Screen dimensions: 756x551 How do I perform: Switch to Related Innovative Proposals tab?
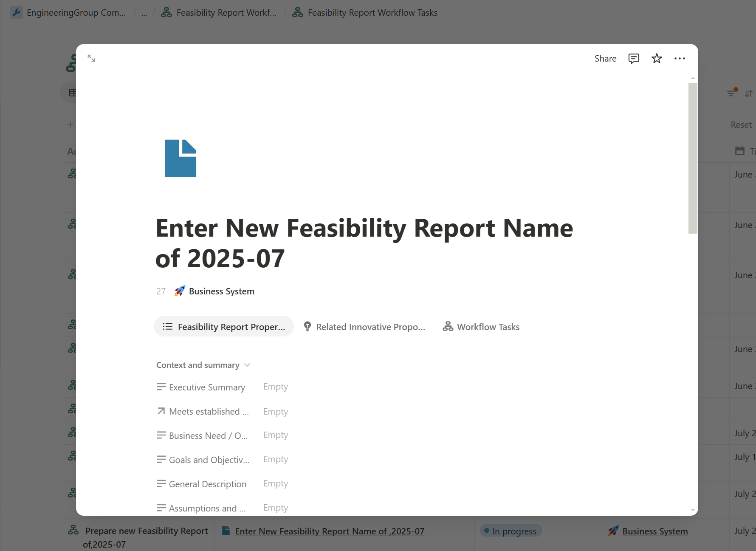[364, 327]
